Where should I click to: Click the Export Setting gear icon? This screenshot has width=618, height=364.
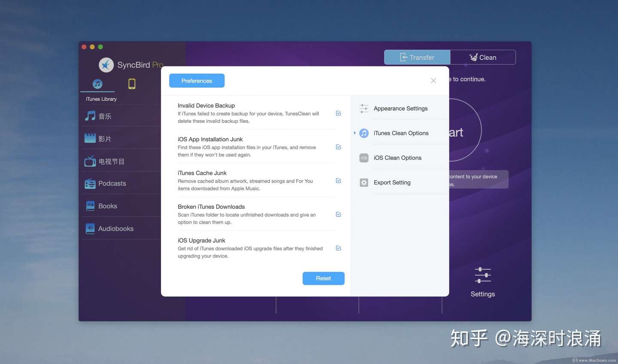[364, 183]
